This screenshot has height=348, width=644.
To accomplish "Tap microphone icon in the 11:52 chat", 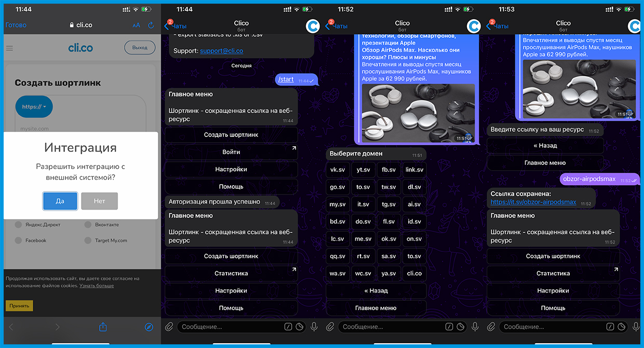I will point(475,327).
